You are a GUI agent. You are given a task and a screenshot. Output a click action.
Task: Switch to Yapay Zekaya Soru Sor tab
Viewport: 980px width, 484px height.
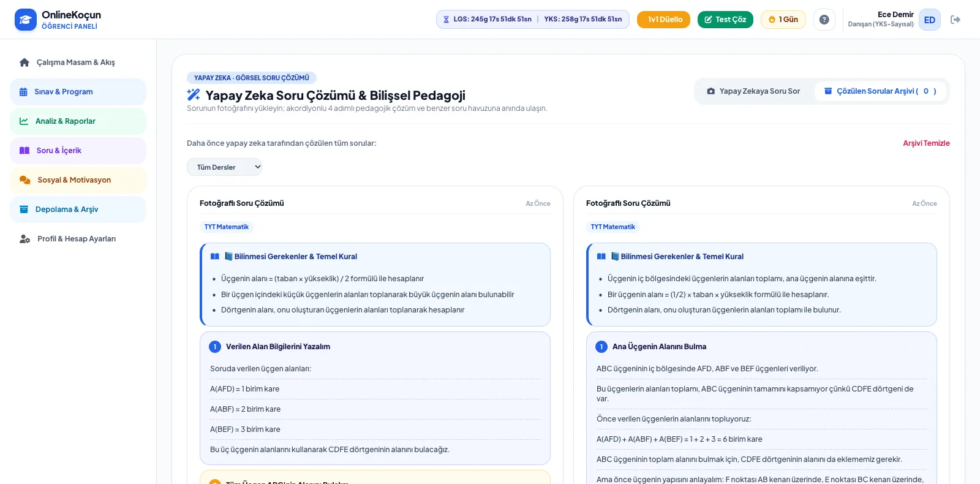tap(753, 91)
